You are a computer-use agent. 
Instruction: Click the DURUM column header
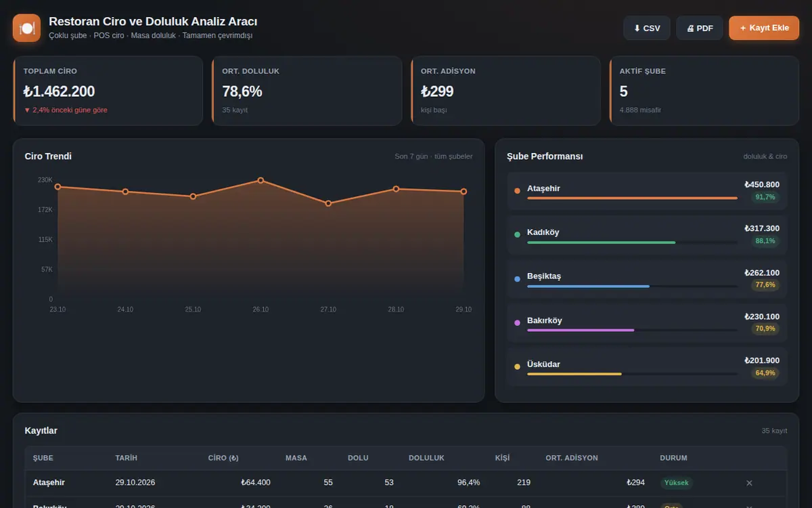click(673, 458)
